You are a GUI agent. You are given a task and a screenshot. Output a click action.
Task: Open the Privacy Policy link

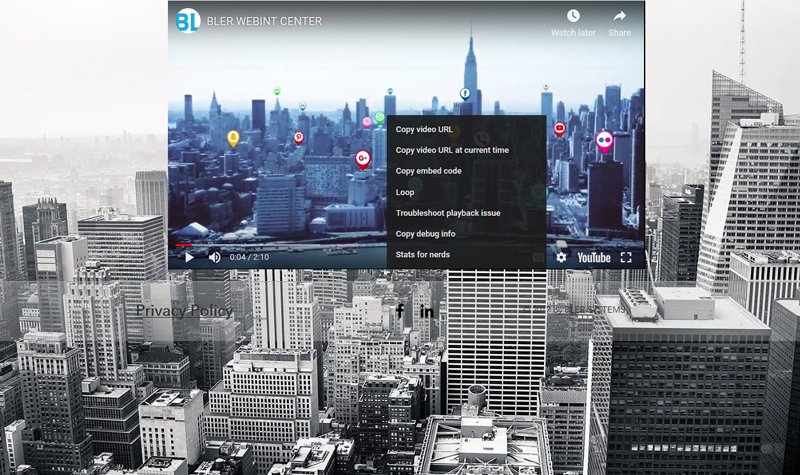point(184,311)
